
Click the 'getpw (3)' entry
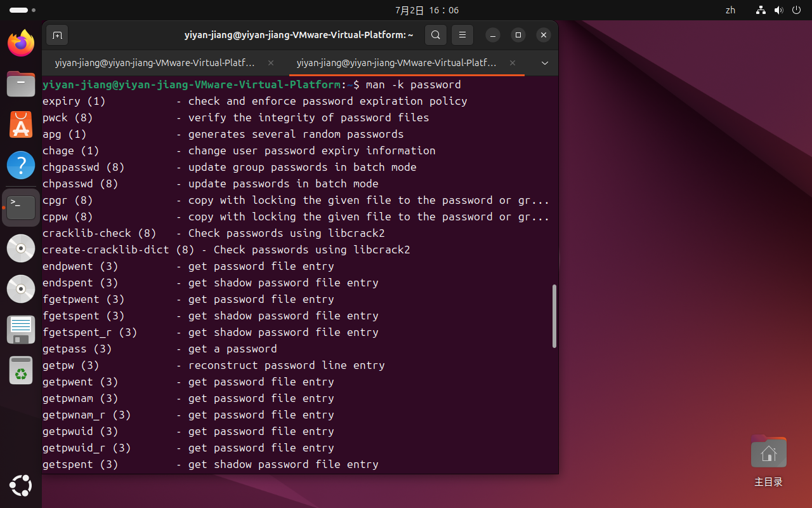(x=71, y=365)
